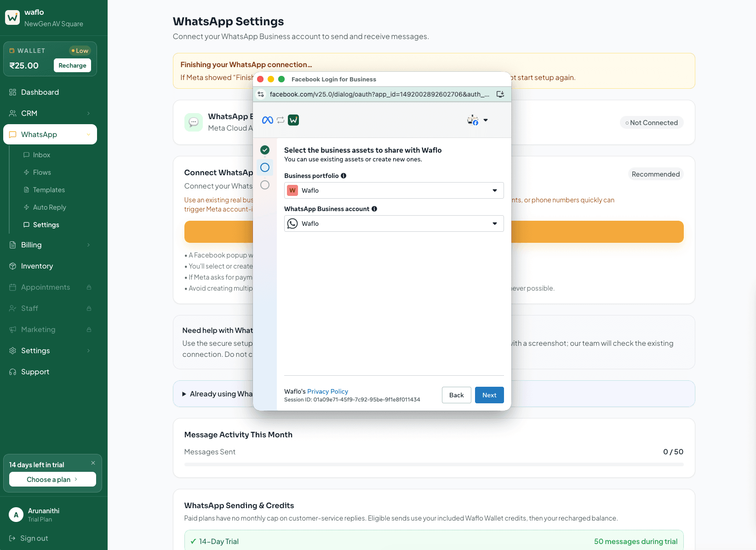
Task: Open the Business portfolio dropdown
Action: point(394,190)
